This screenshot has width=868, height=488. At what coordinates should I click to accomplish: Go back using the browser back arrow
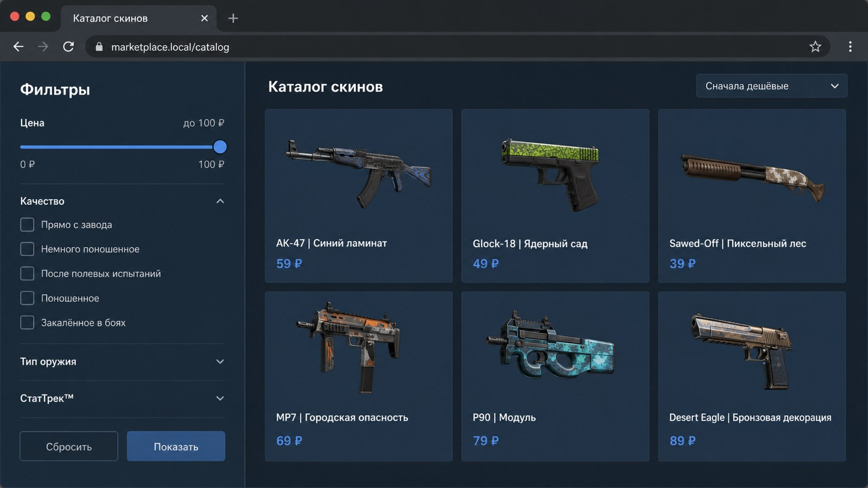18,47
